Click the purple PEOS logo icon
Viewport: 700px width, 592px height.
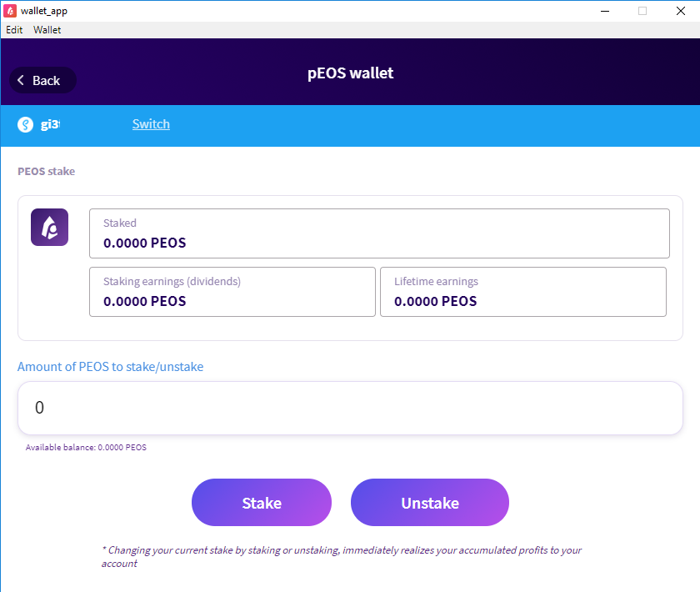49,227
